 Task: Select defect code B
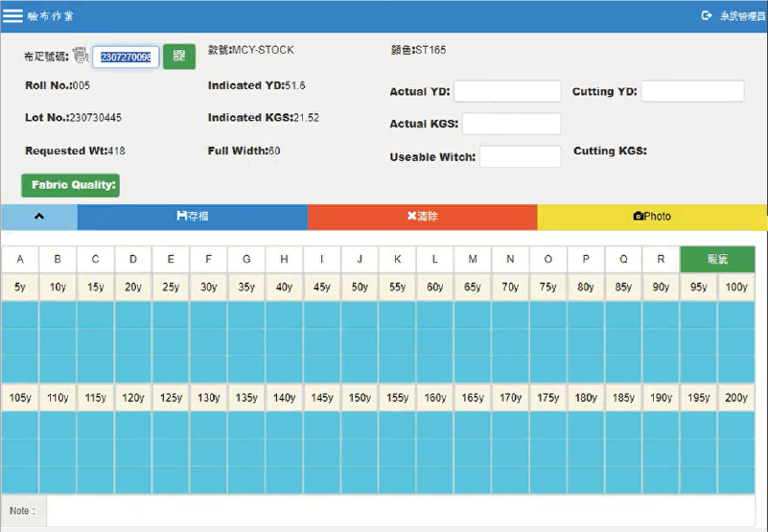pyautogui.click(x=58, y=259)
